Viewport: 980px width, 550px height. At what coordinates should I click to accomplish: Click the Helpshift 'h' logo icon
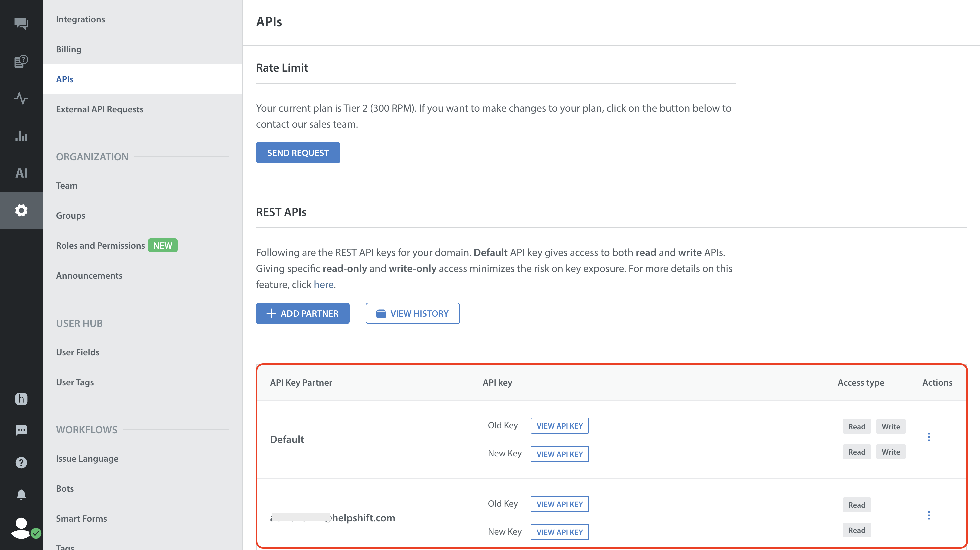coord(21,399)
